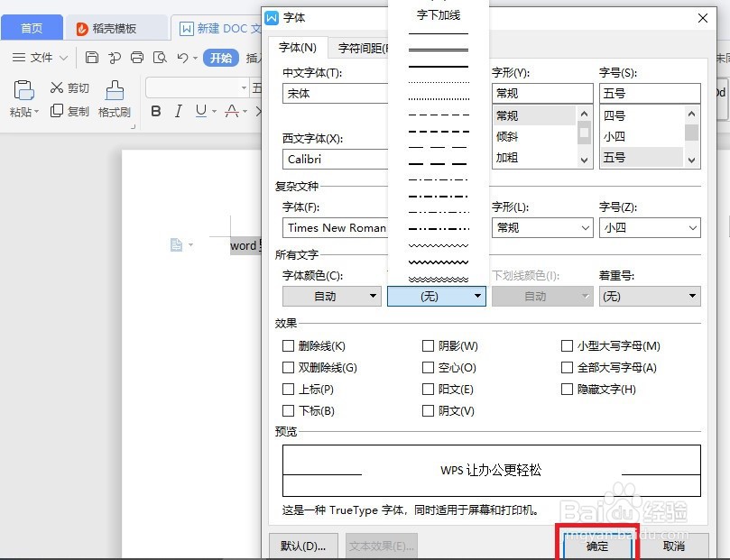
Task: Tick the 阳文(E) checkbox
Action: click(428, 389)
